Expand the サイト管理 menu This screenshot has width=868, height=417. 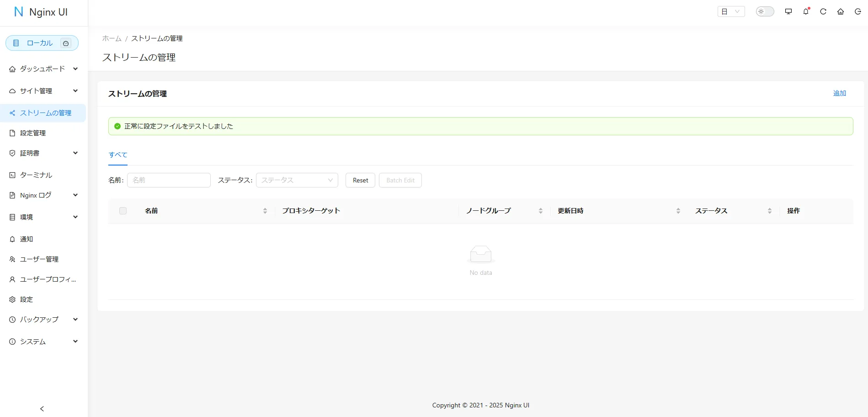[43, 91]
